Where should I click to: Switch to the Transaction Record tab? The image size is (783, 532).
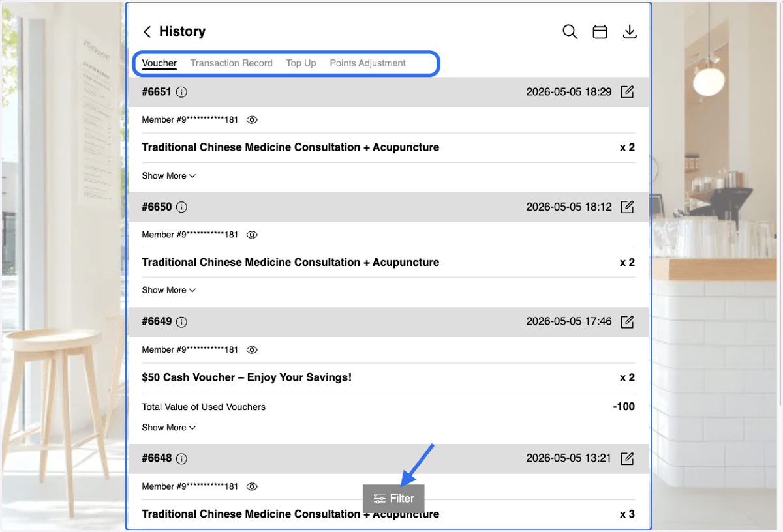click(231, 63)
